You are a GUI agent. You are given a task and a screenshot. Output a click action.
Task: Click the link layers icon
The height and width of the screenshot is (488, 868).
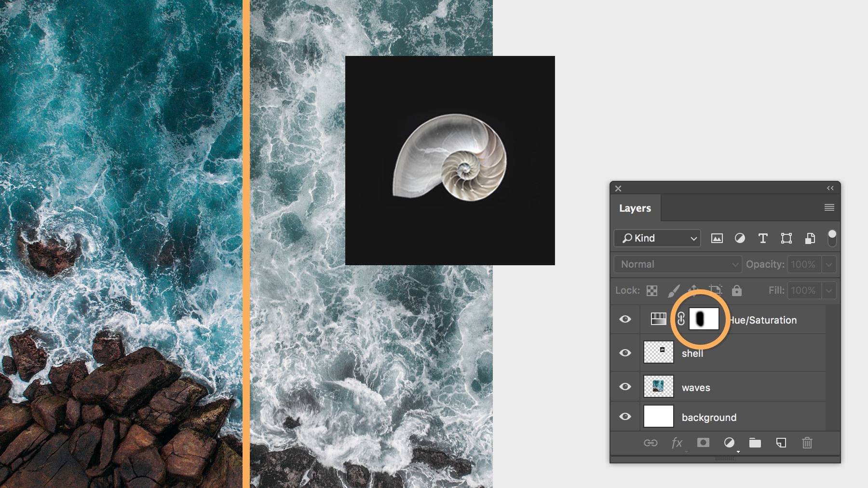tap(651, 443)
